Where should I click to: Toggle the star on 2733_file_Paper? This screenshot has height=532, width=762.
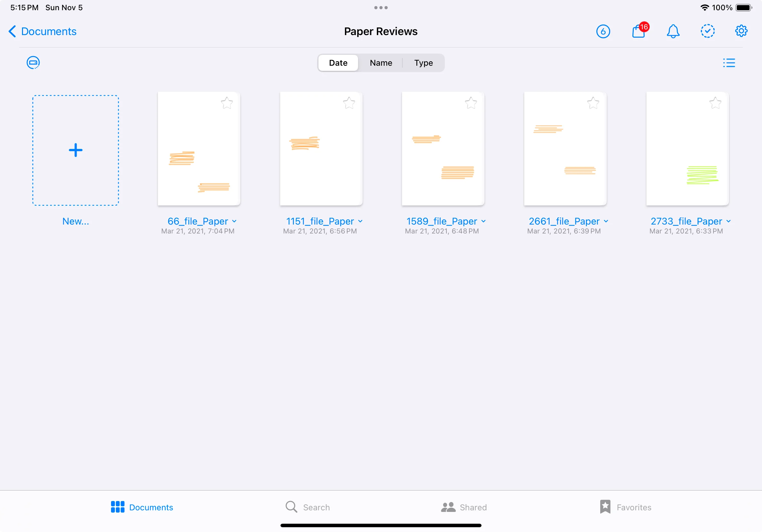click(715, 103)
